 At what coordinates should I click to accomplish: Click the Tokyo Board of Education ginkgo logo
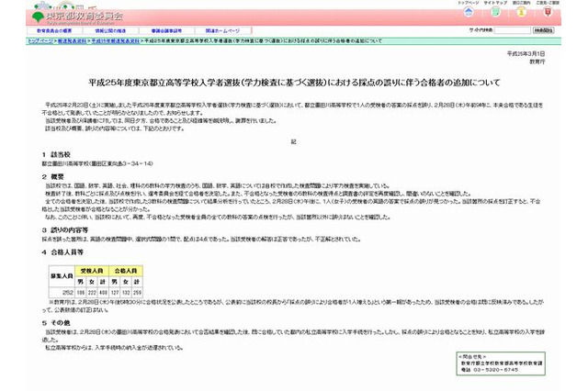tap(39, 17)
